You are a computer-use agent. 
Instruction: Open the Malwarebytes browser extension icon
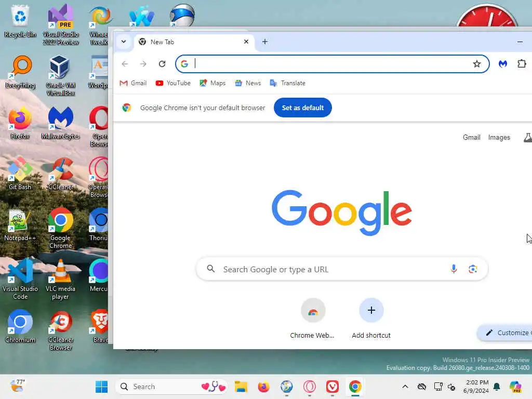tap(502, 64)
